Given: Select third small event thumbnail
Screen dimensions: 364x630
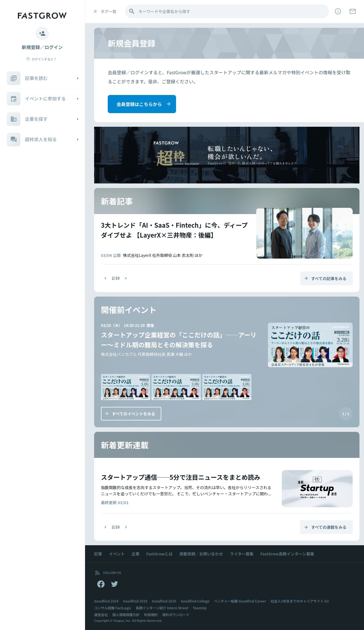Looking at the screenshot, I should (227, 387).
